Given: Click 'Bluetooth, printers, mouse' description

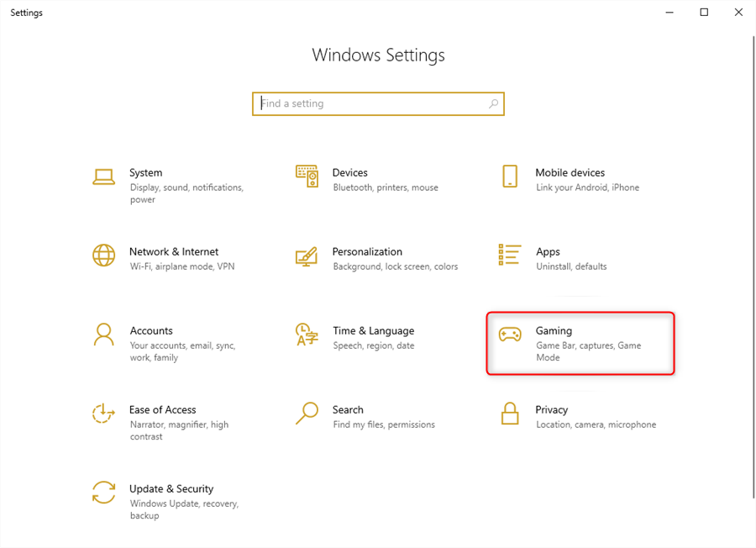Looking at the screenshot, I should point(386,187).
